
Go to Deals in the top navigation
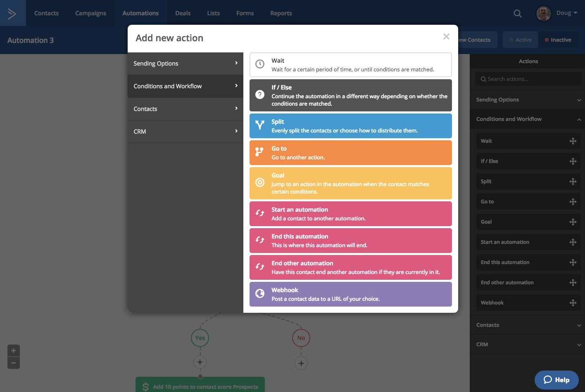coord(183,13)
